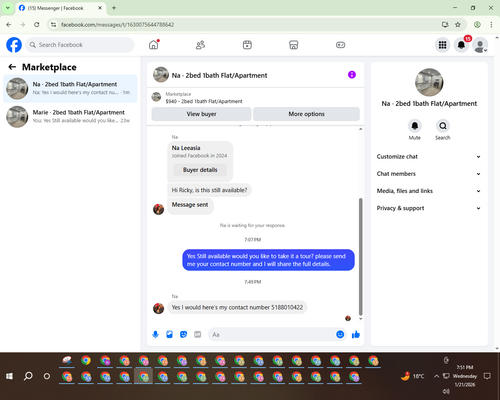The width and height of the screenshot is (500, 400).
Task: Open the notifications bell with badge
Action: coord(461,45)
